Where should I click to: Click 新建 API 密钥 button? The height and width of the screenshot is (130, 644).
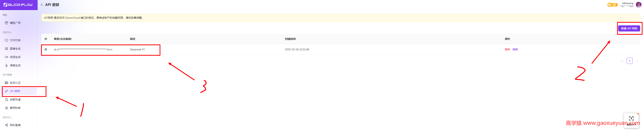(629, 28)
